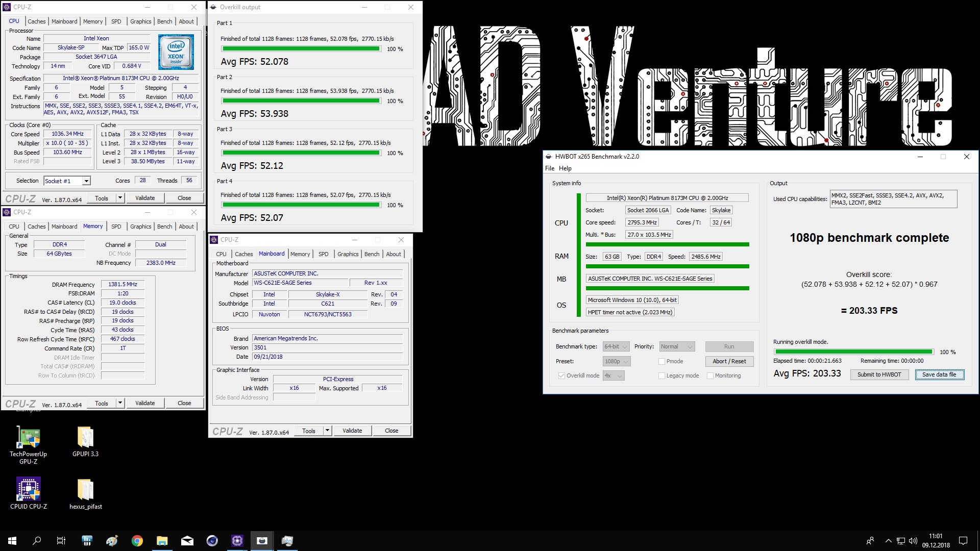Click Close in the CPU-Z Memory window

point(184,403)
